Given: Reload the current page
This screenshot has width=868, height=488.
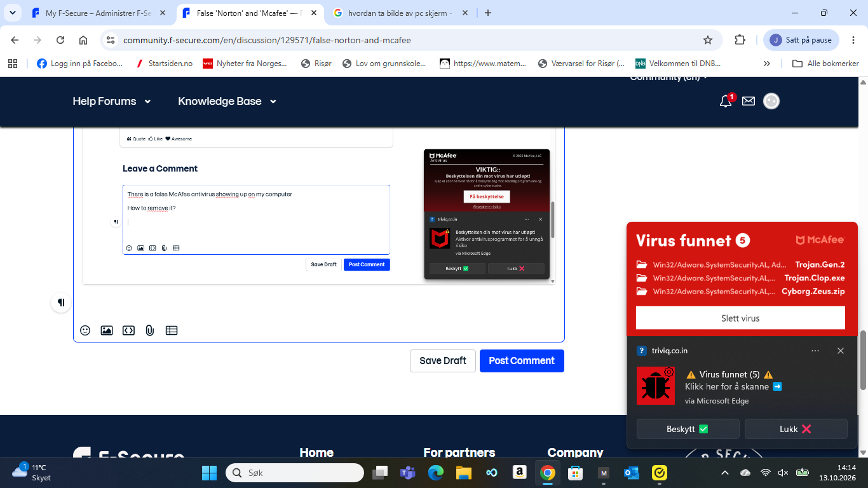Looking at the screenshot, I should coord(60,40).
